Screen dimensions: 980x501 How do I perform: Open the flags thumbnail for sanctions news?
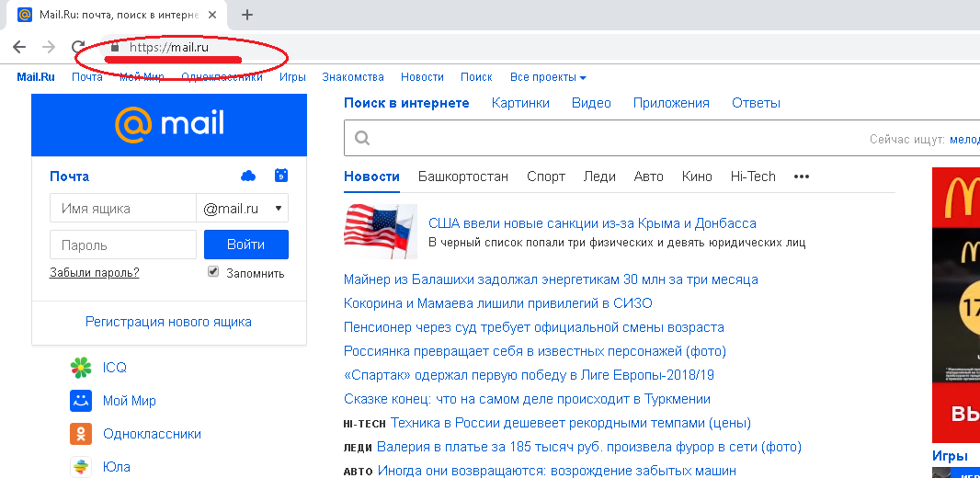(381, 231)
